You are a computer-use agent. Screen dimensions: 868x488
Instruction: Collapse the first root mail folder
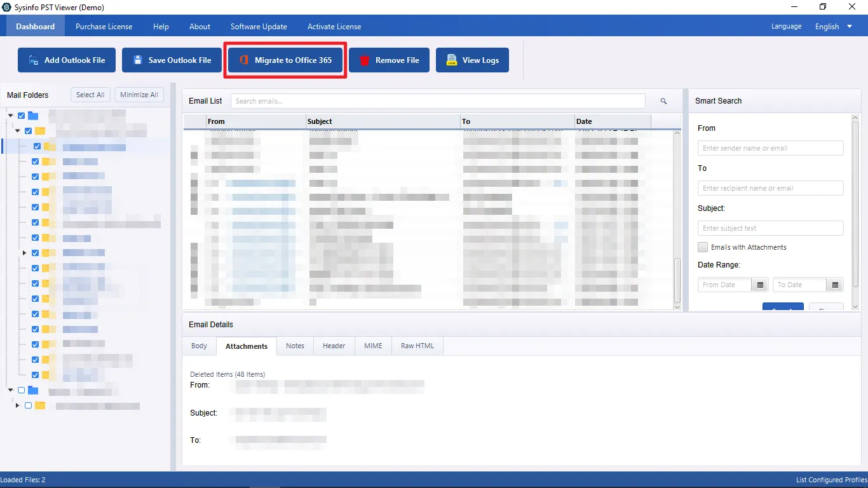11,116
